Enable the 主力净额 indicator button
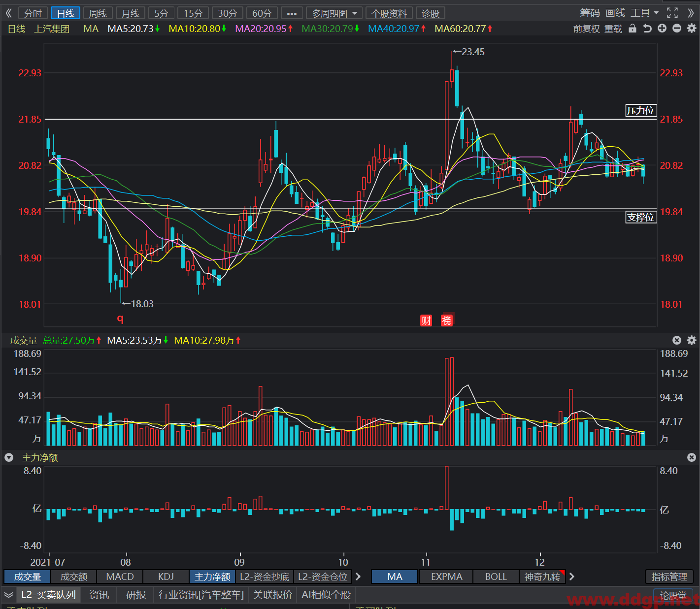The image size is (700, 609). (212, 577)
